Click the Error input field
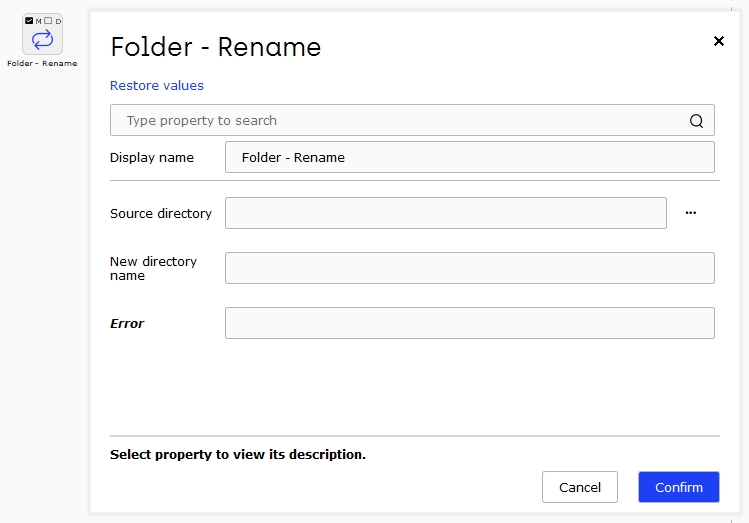Screen dimensions: 749x523 [x=470, y=323]
